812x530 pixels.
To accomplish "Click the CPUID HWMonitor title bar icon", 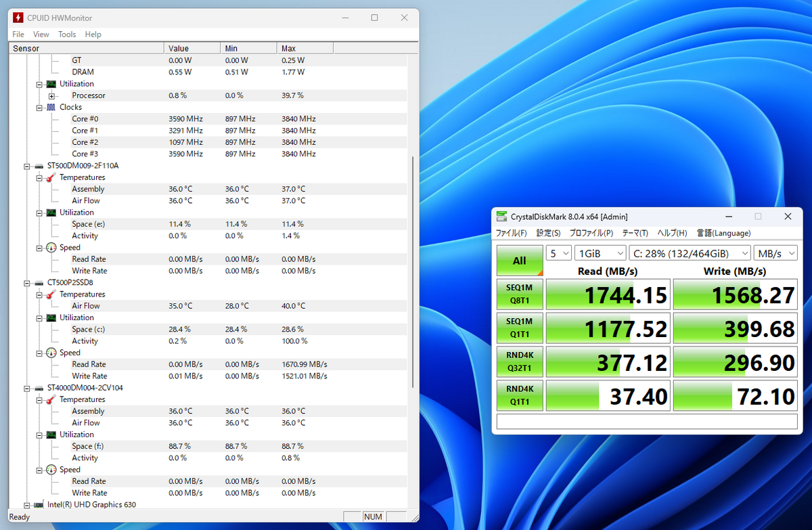I will [17, 18].
